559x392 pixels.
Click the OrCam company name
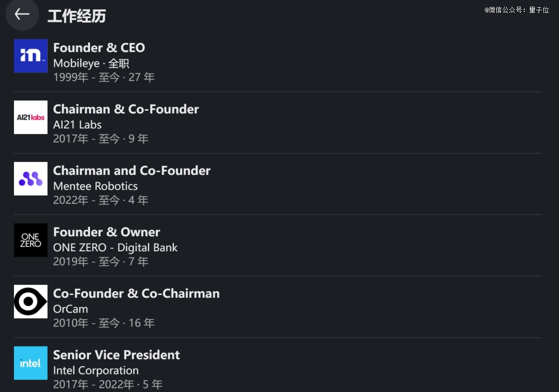point(70,309)
